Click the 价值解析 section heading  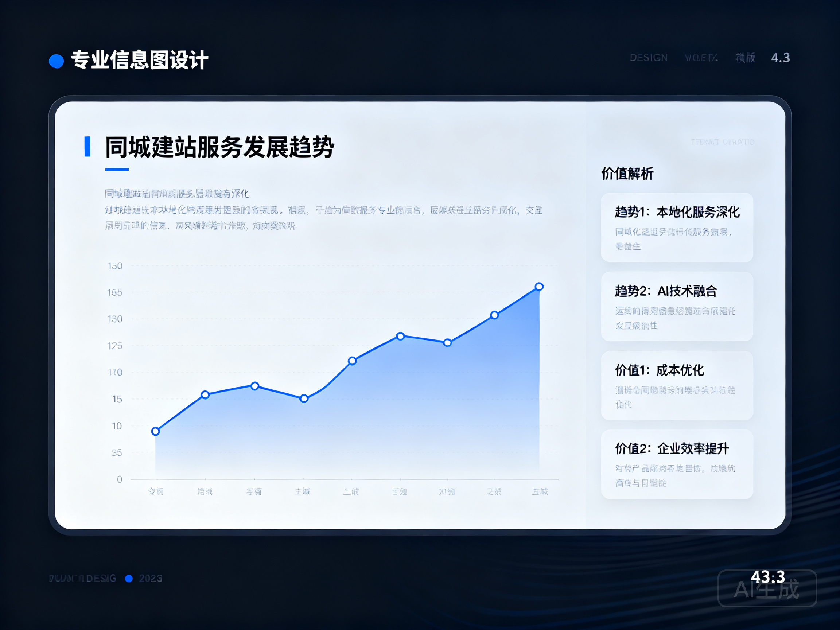627,174
